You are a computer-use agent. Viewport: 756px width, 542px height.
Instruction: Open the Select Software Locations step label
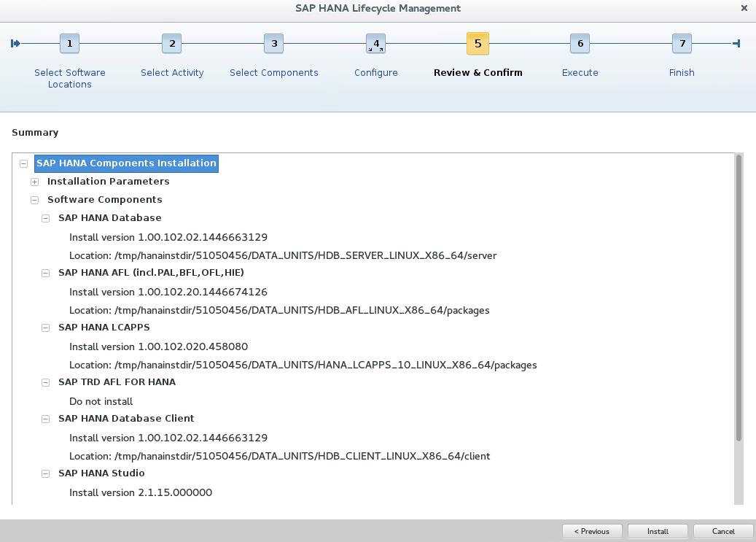coord(69,78)
